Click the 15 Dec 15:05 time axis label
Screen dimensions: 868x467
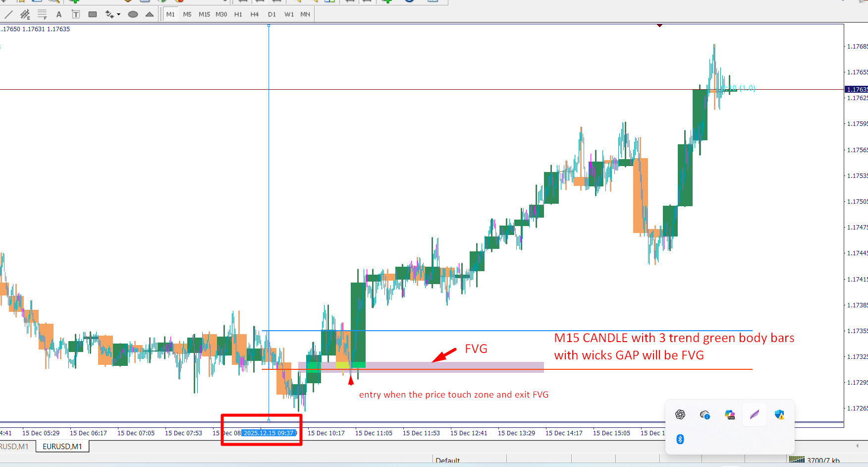coord(611,433)
